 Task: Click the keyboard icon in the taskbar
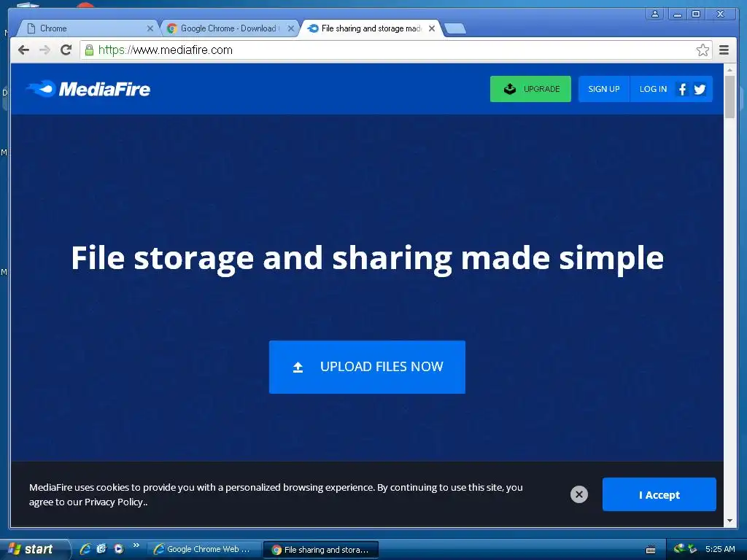[650, 550]
